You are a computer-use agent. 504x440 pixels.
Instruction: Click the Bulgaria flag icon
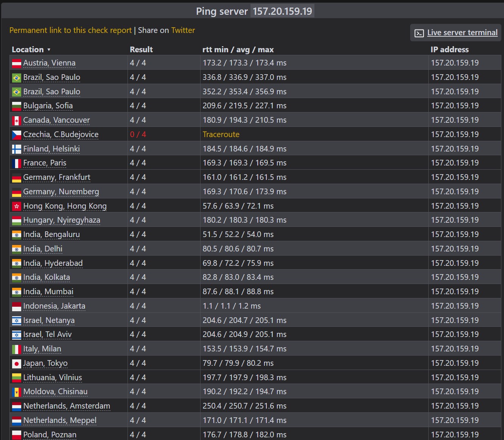[17, 106]
